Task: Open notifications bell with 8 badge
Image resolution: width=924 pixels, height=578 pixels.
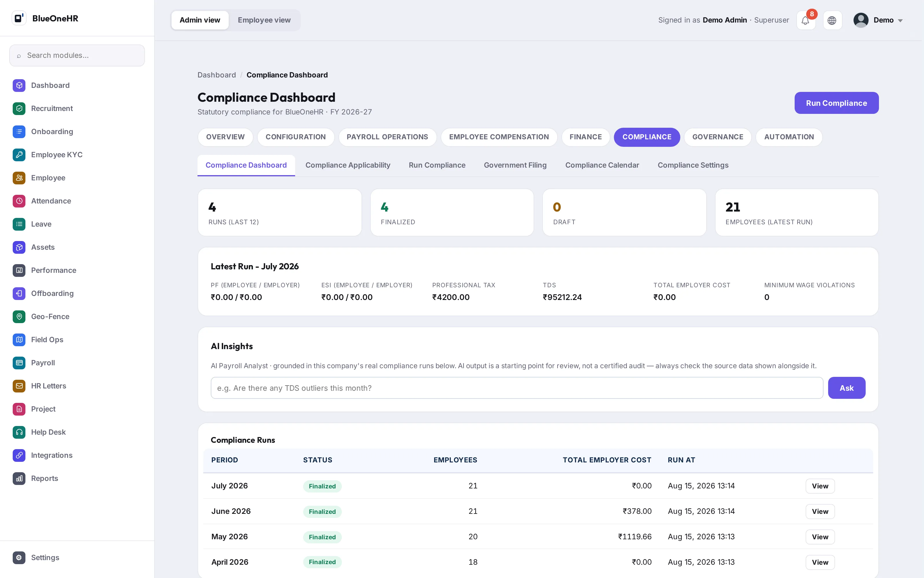Action: 806,20
